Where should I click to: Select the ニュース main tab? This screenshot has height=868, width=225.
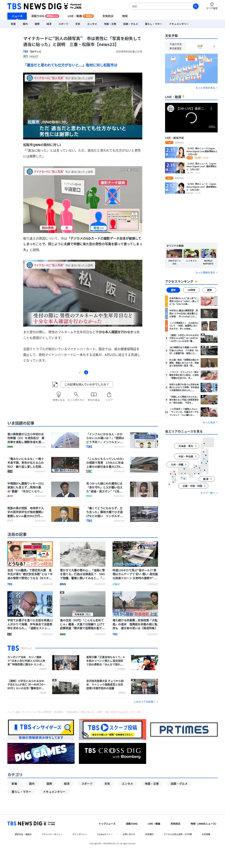[17, 16]
